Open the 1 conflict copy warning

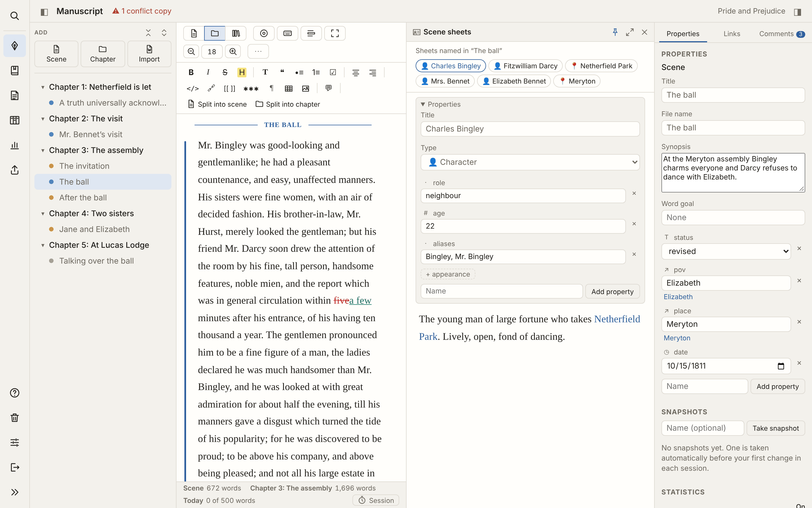pos(142,11)
